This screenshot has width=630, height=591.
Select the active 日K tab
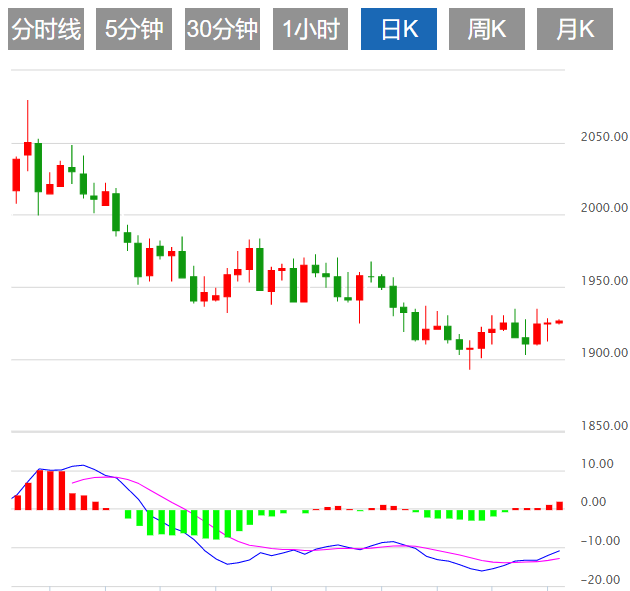(x=399, y=30)
